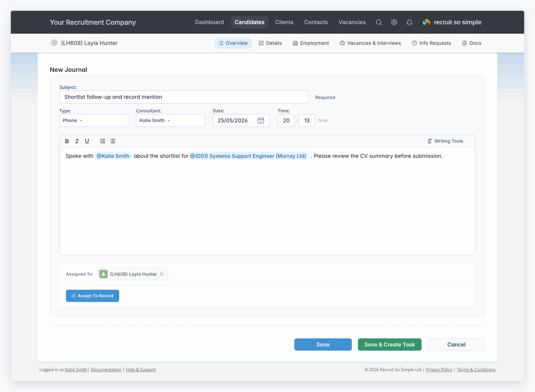Open the Consultant dropdown showing Katie Smith
The width and height of the screenshot is (535, 392).
pyautogui.click(x=170, y=121)
